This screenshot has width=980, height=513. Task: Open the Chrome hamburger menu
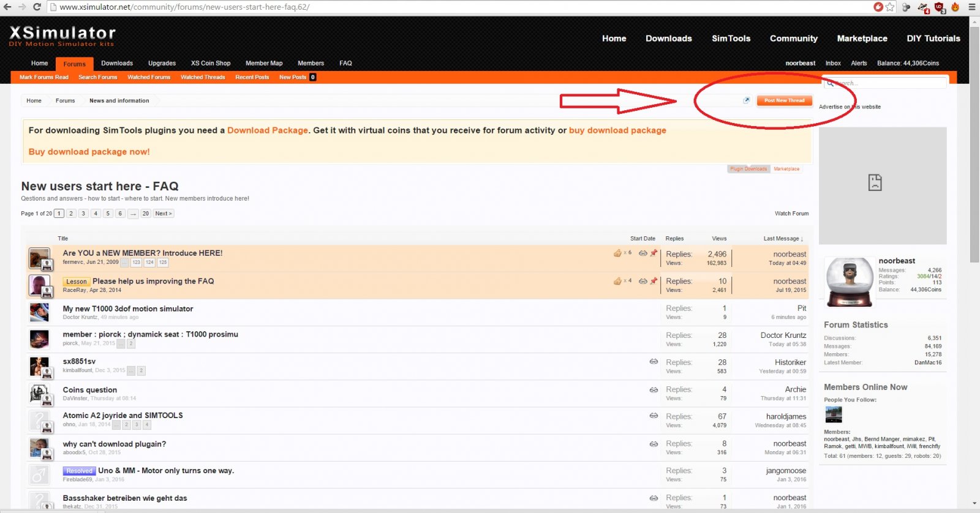coord(971,7)
